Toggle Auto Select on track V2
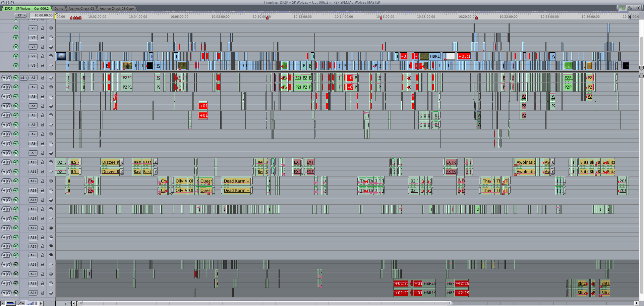This screenshot has height=306, width=644. coord(51,56)
